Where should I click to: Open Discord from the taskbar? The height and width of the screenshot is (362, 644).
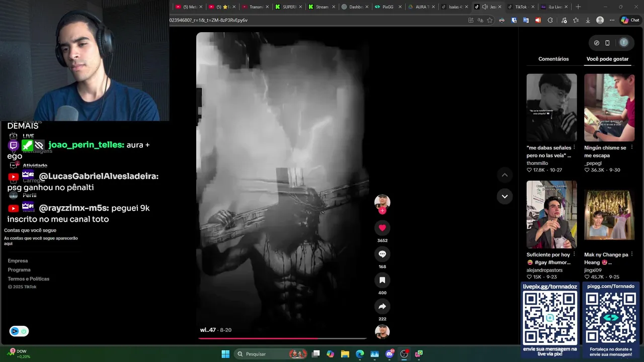coord(389,354)
